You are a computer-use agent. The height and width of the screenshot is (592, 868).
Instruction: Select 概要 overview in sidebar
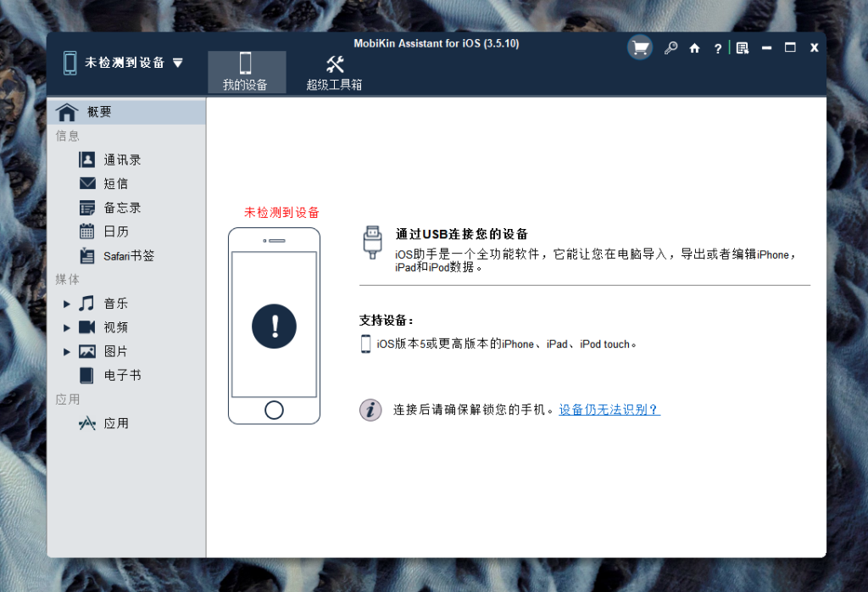point(99,112)
